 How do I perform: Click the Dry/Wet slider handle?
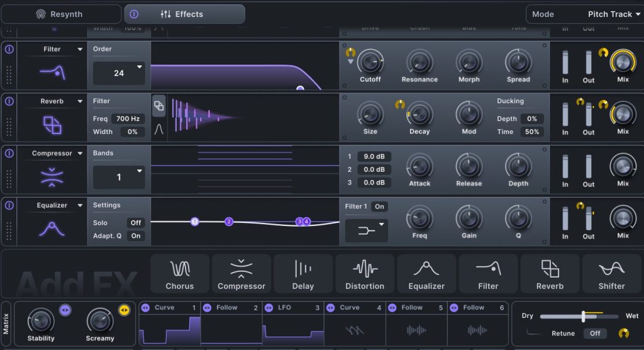pyautogui.click(x=584, y=316)
